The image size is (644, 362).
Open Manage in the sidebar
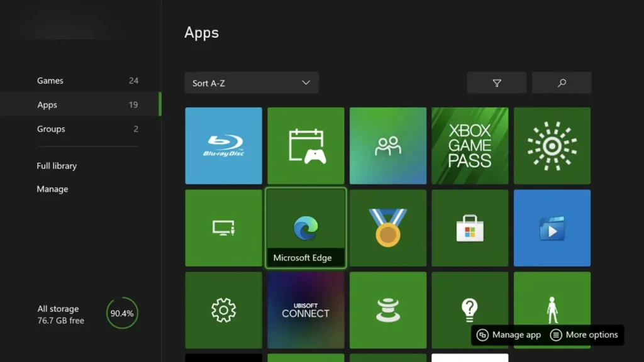(x=53, y=189)
